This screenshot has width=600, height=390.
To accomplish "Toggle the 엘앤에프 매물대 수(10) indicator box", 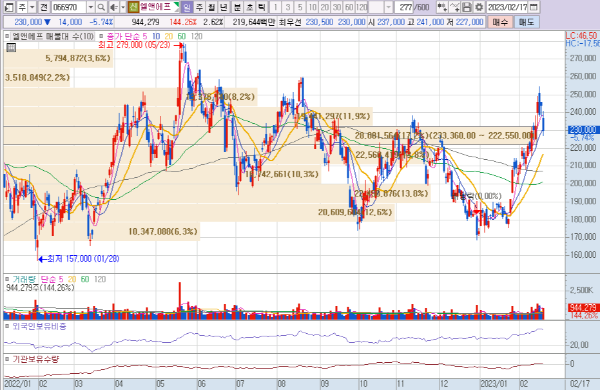I will pos(7,36).
